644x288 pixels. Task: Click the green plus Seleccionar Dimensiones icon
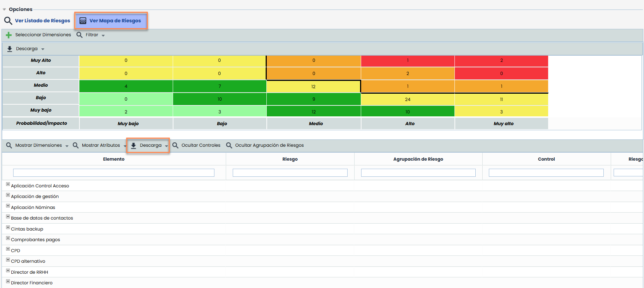point(9,35)
